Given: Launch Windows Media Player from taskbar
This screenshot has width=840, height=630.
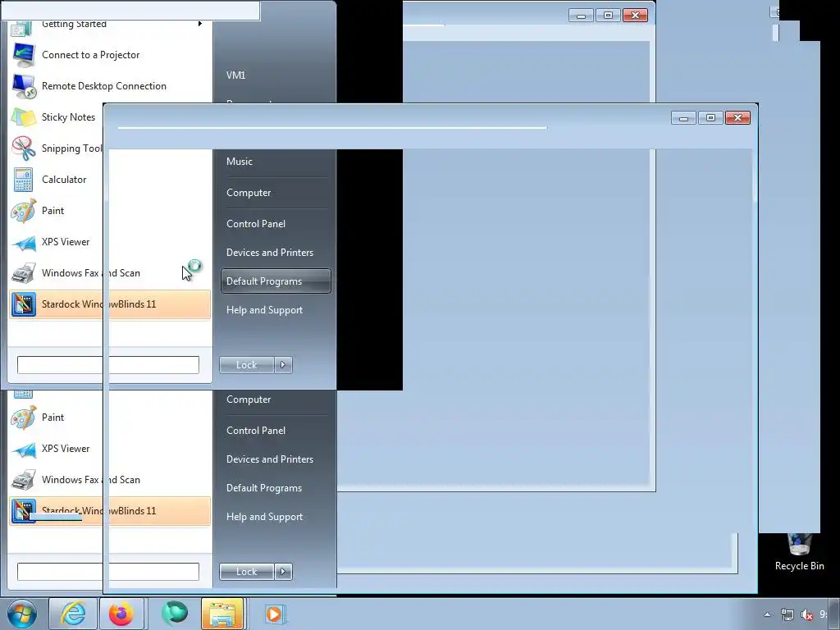Looking at the screenshot, I should pyautogui.click(x=275, y=614).
